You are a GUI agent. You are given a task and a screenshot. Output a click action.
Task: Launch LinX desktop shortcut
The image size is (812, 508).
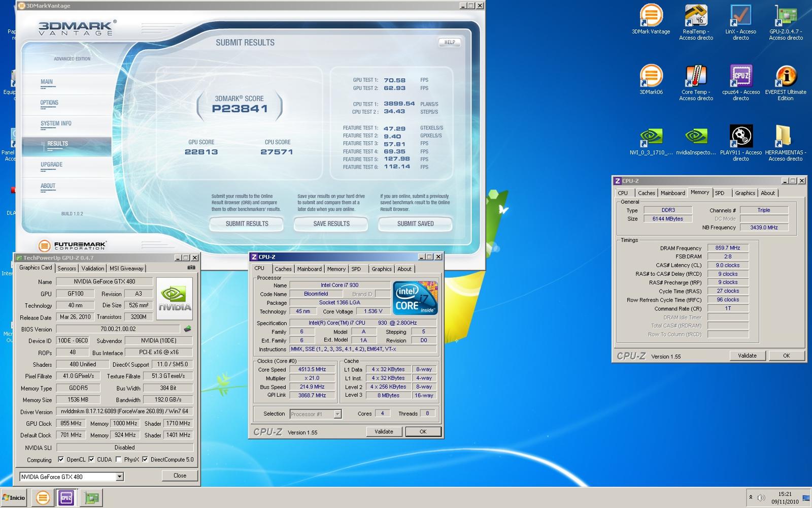click(x=740, y=23)
